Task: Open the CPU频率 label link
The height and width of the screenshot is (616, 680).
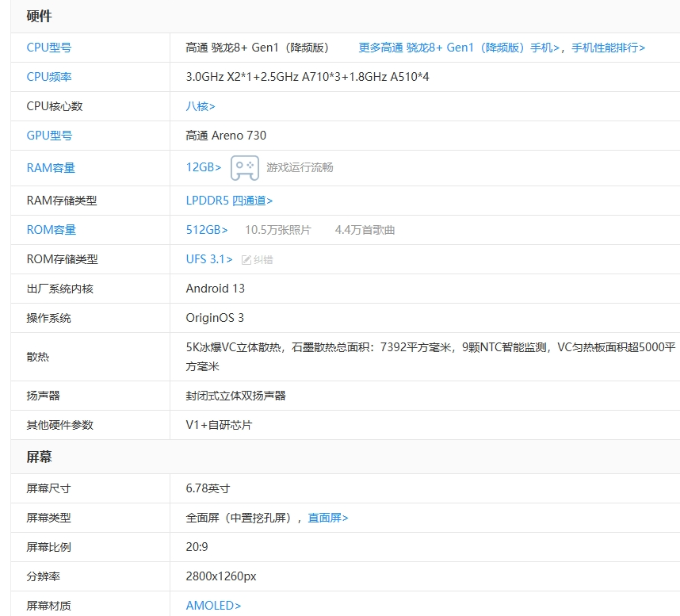Action: [49, 77]
